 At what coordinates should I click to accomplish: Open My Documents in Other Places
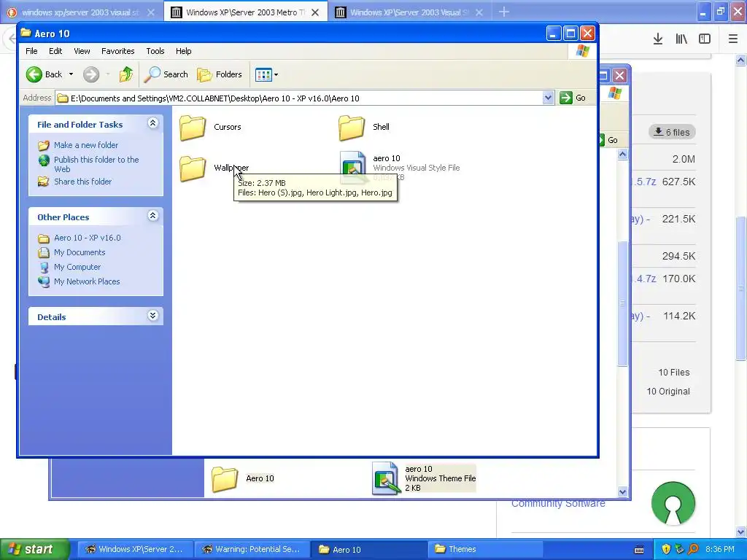point(80,252)
